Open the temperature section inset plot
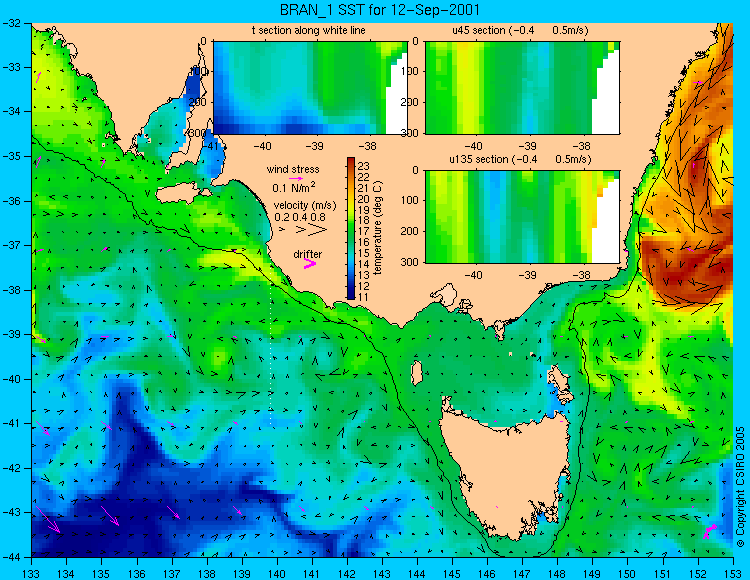Viewport: 750px width, 580px height. pos(310,88)
